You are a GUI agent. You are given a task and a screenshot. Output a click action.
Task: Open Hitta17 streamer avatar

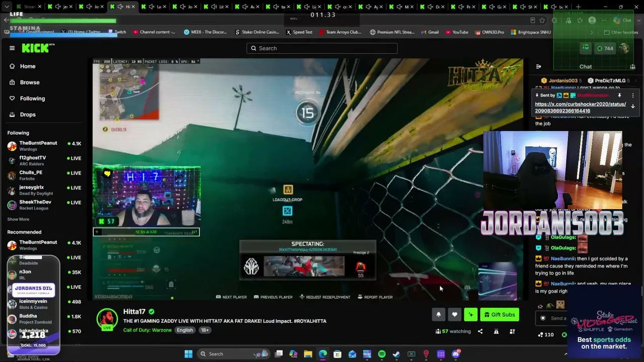click(107, 320)
